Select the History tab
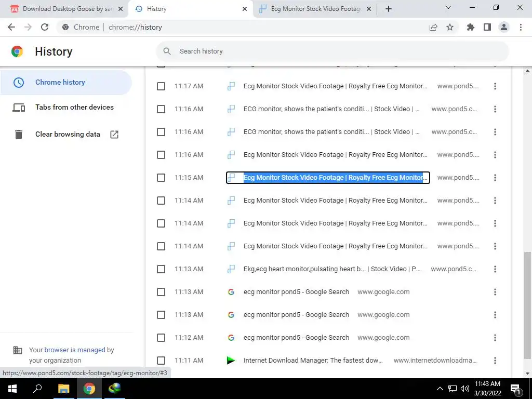This screenshot has height=399, width=532. tap(190, 9)
